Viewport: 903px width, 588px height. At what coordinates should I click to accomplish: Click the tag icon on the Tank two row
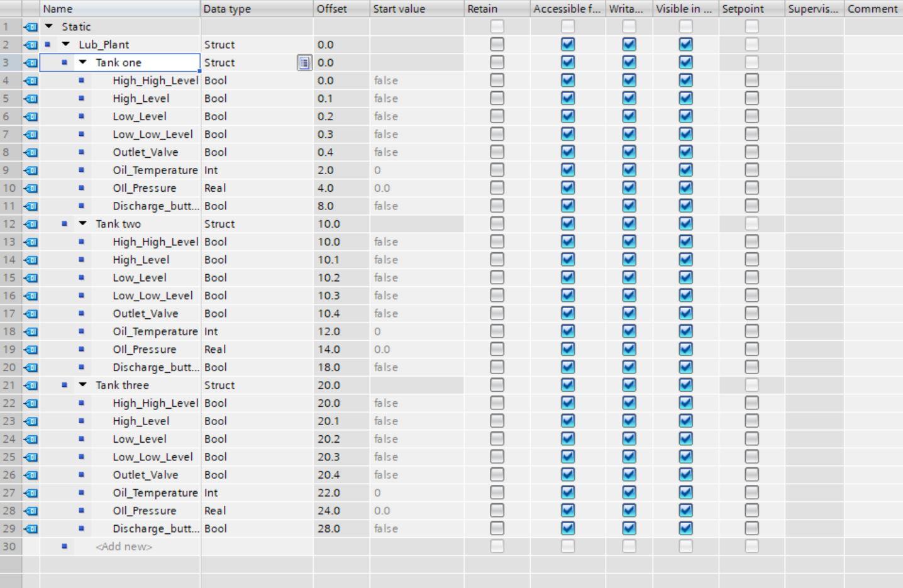30,224
